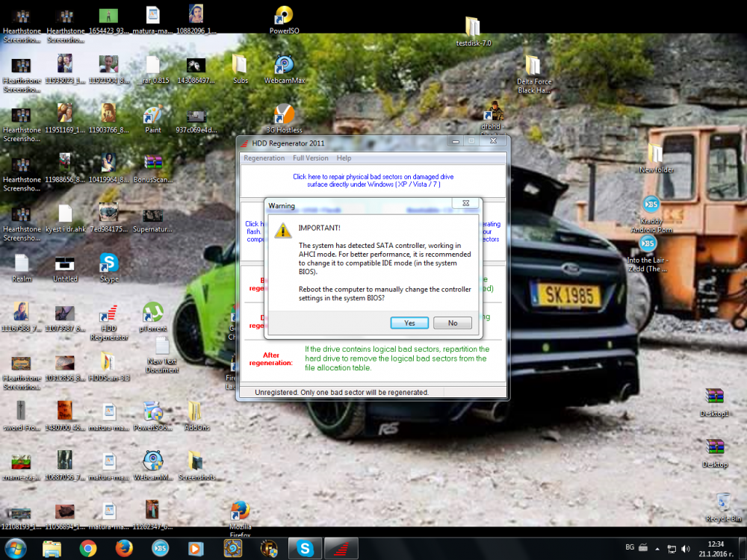747x560 pixels.
Task: Minimize the HDD Regenerator 2011 window
Action: (x=456, y=141)
